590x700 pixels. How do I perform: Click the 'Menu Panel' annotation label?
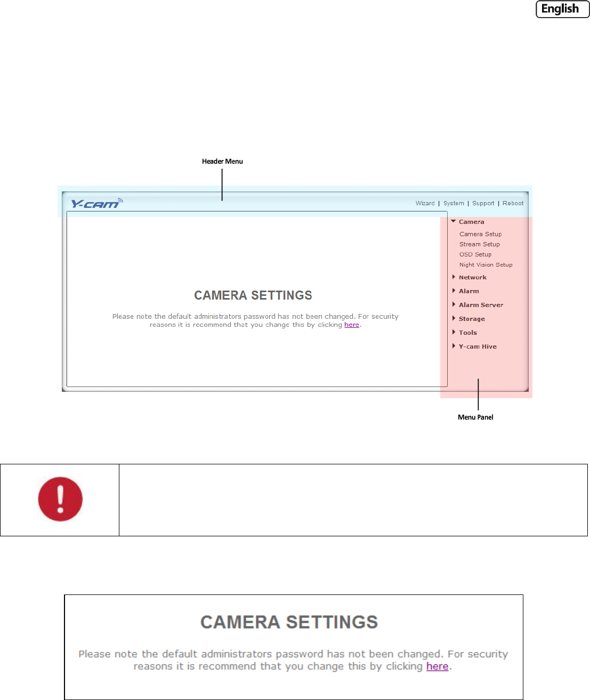(475, 417)
